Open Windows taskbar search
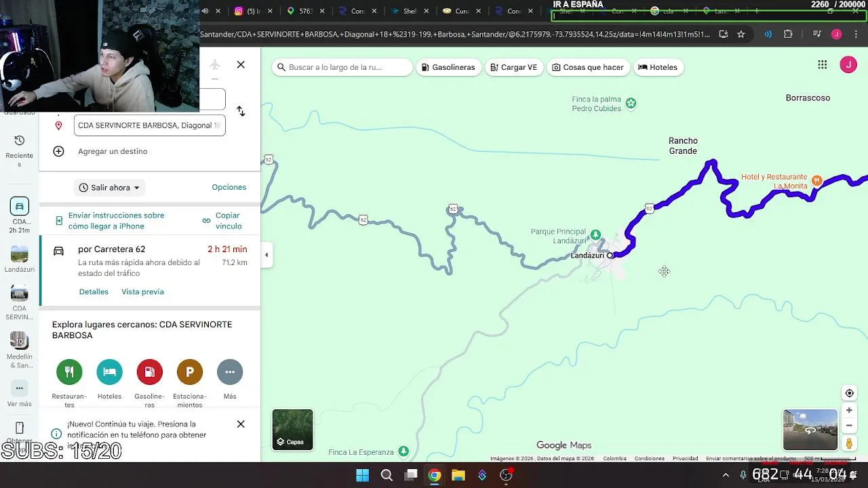Viewport: 868px width, 488px height. pos(387,475)
